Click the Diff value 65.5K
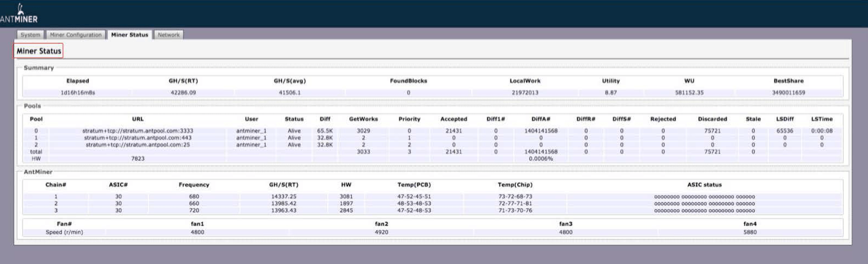Image resolution: width=868 pixels, height=264 pixels. coord(325,131)
